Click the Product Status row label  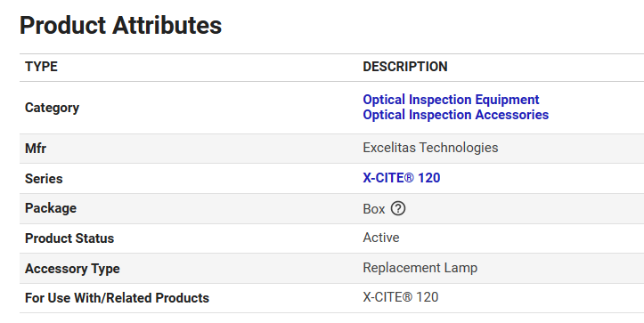pos(69,238)
